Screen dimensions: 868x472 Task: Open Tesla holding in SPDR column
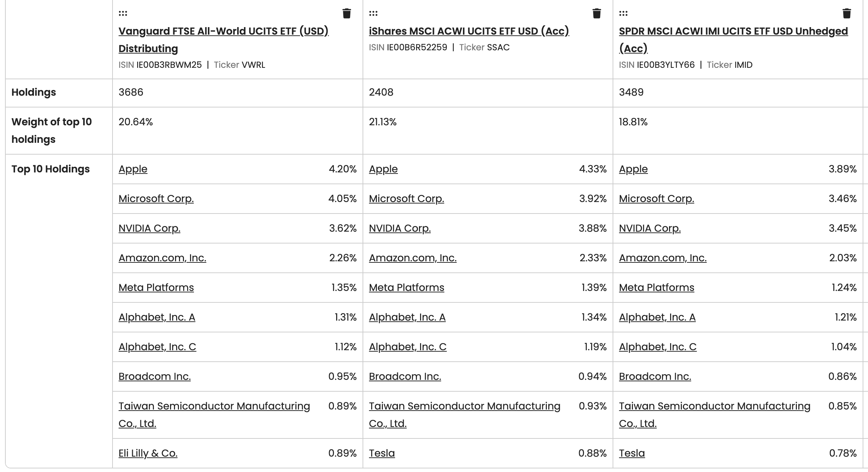(x=632, y=453)
